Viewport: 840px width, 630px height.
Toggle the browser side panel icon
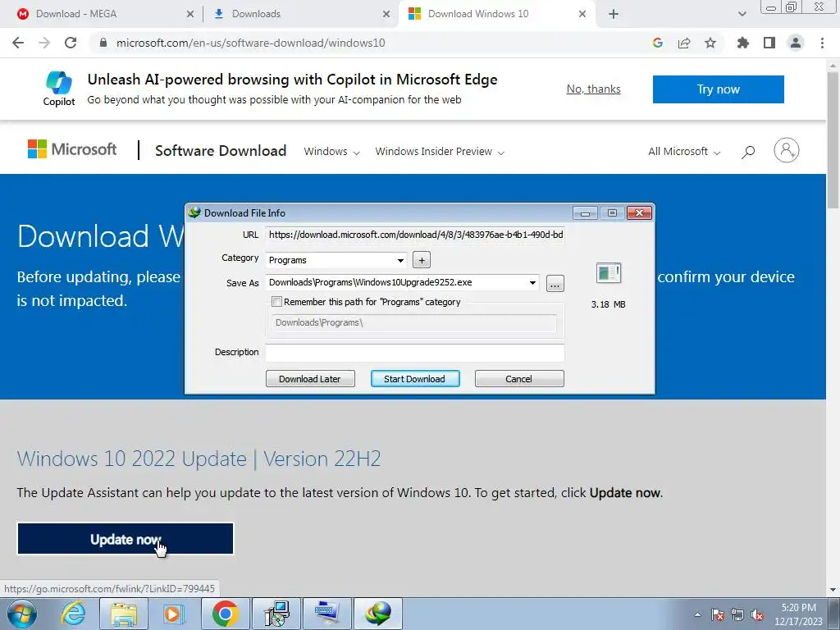[769, 43]
